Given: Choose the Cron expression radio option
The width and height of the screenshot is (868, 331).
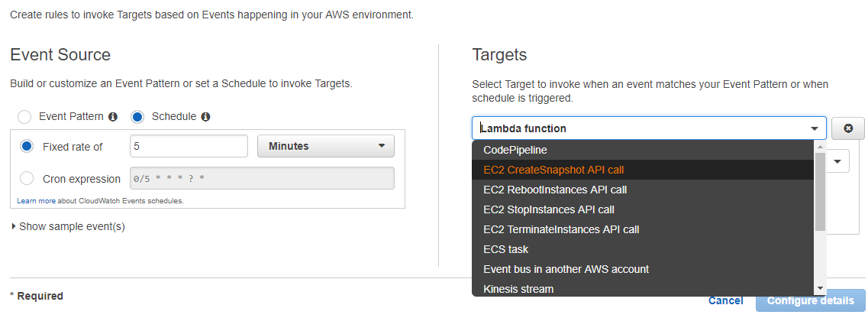Looking at the screenshot, I should pyautogui.click(x=27, y=178).
